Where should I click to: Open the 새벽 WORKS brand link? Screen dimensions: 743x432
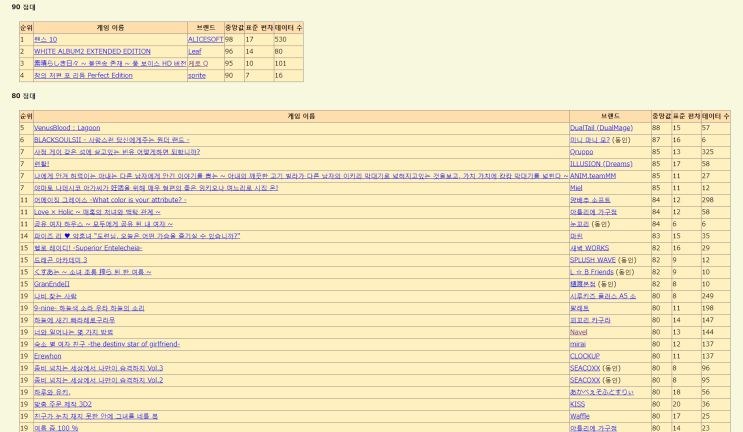(x=589, y=248)
